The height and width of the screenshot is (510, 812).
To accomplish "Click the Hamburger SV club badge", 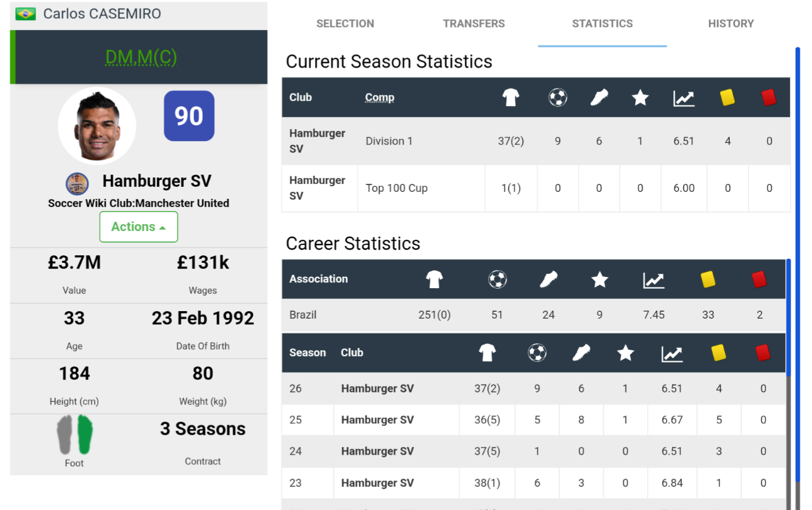I will coord(77,184).
